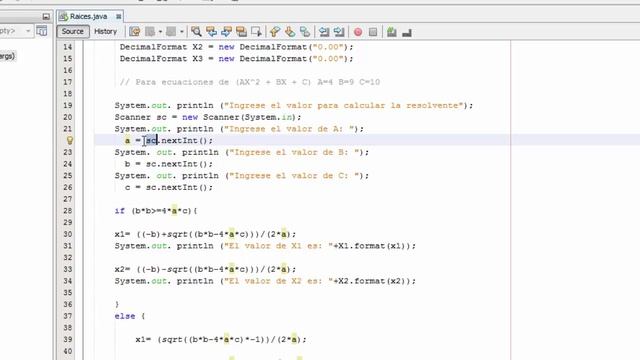Toggle rectangular selection mode
Image resolution: width=640 pixels, height=360 pixels.
point(256,31)
